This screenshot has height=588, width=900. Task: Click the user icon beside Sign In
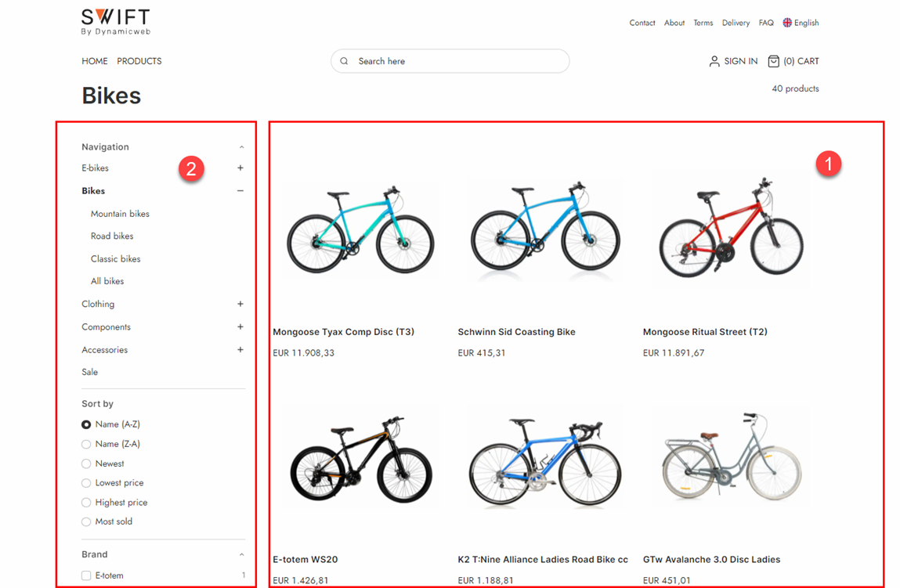coord(714,61)
